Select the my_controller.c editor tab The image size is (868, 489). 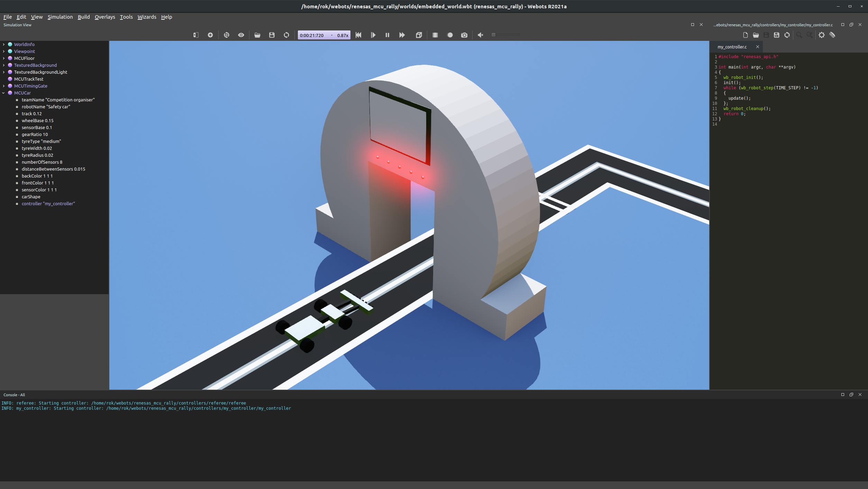coord(732,47)
